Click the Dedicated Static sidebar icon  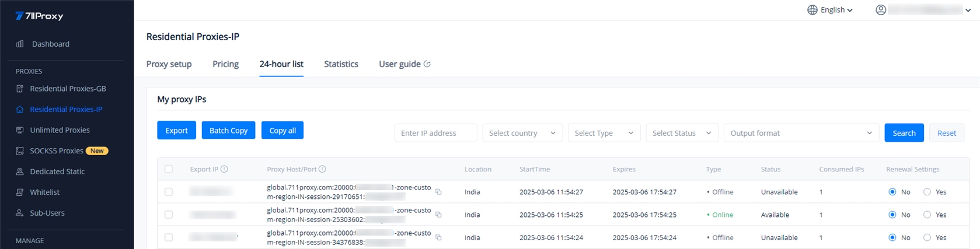coord(20,171)
